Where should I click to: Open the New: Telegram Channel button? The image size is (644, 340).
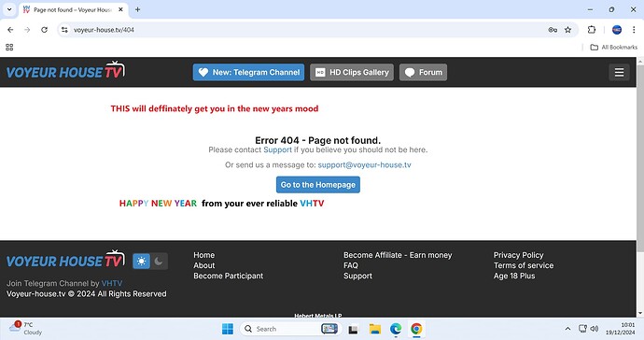click(x=248, y=72)
